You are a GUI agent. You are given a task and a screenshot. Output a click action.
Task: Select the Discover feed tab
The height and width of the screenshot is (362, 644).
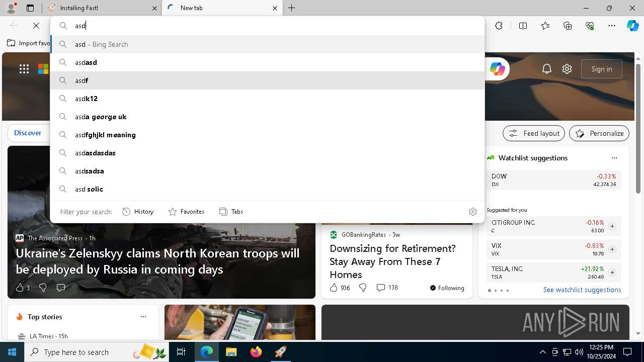point(28,133)
